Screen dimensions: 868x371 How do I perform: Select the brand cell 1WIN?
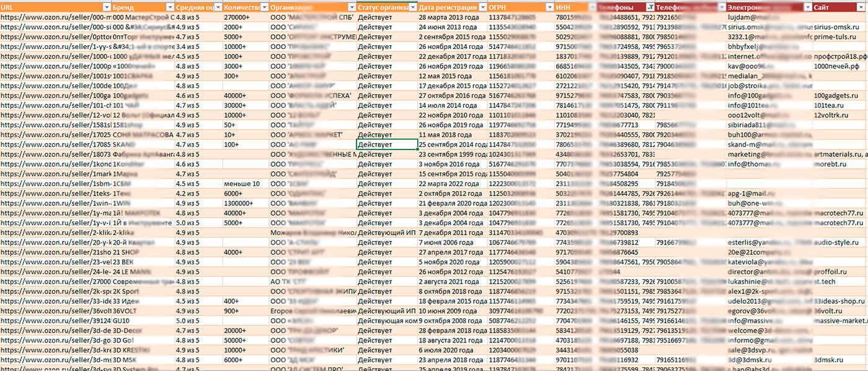143,203
